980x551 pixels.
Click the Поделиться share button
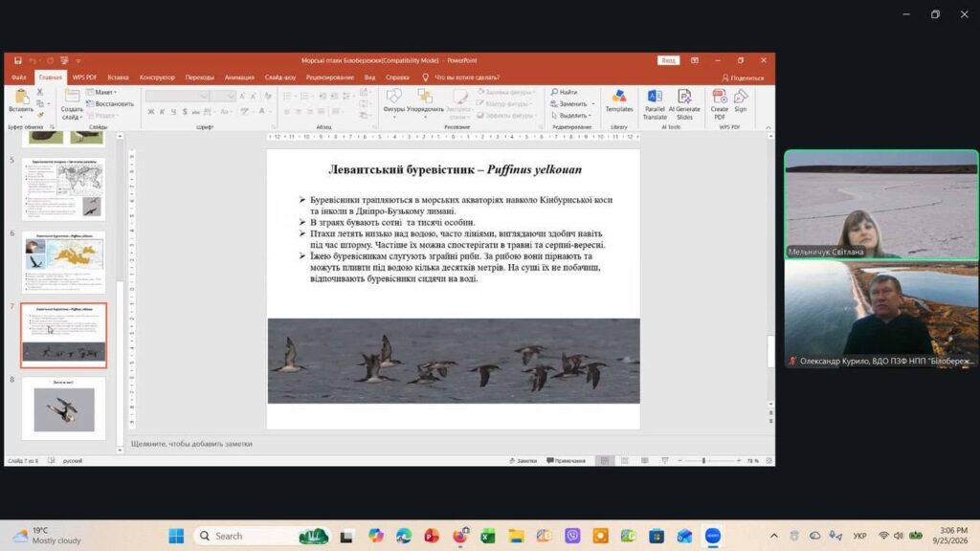pyautogui.click(x=743, y=78)
